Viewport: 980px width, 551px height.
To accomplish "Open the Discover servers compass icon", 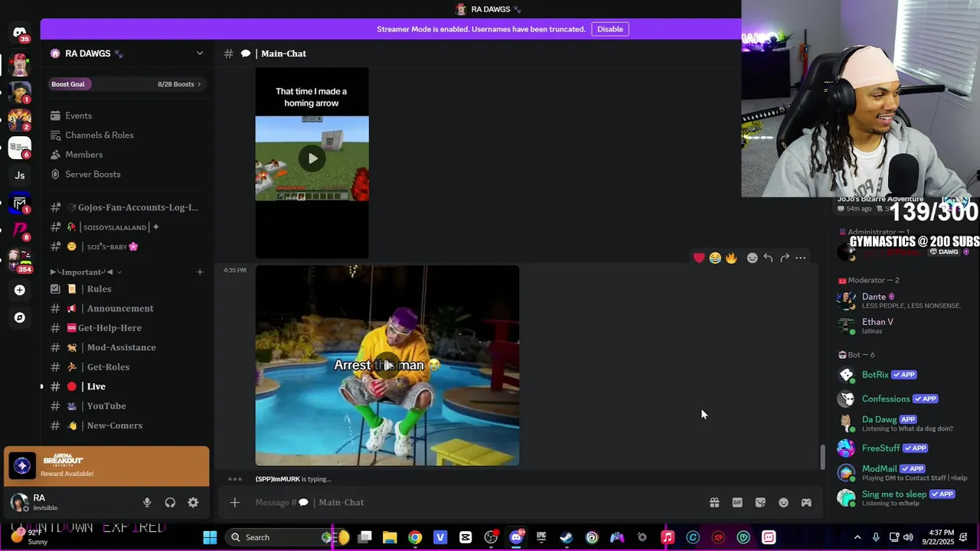I will click(x=20, y=318).
